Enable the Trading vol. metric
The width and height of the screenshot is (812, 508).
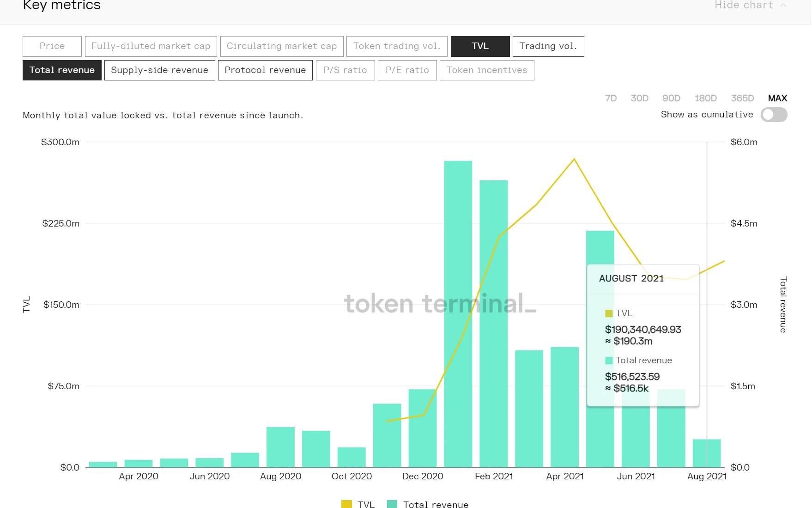(548, 46)
